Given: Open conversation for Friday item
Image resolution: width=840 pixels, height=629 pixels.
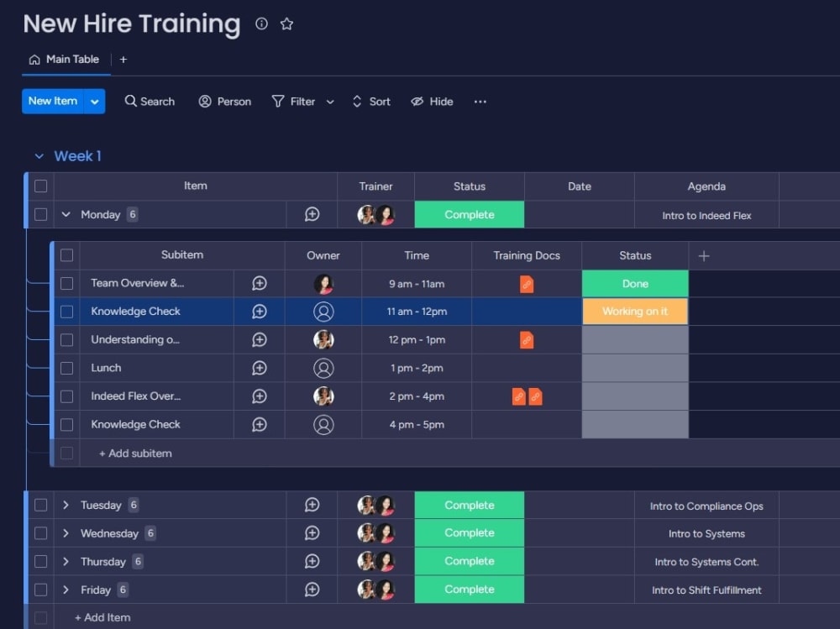Looking at the screenshot, I should point(312,590).
